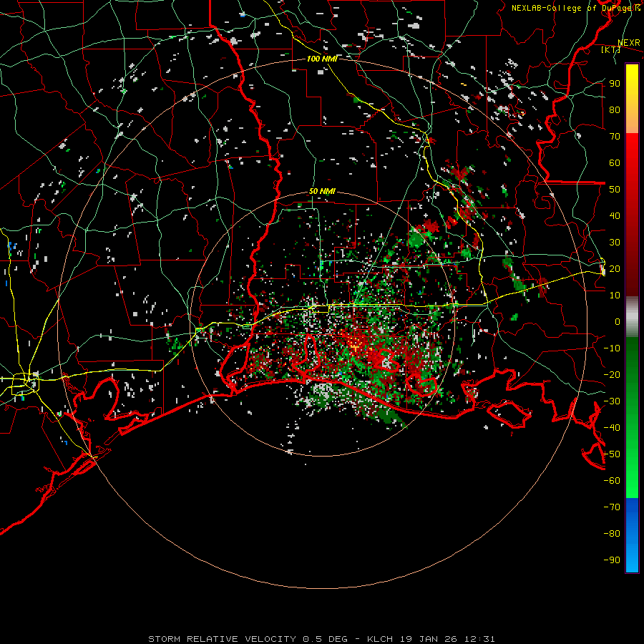The height and width of the screenshot is (644, 644).
Task: Click the positive 80 knot scale label
Action: click(615, 110)
